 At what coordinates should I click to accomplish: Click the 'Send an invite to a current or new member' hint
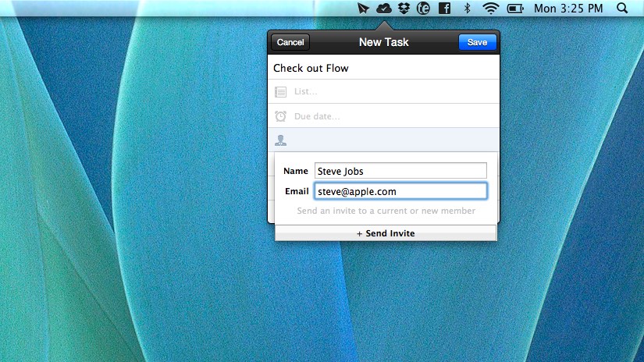click(386, 211)
